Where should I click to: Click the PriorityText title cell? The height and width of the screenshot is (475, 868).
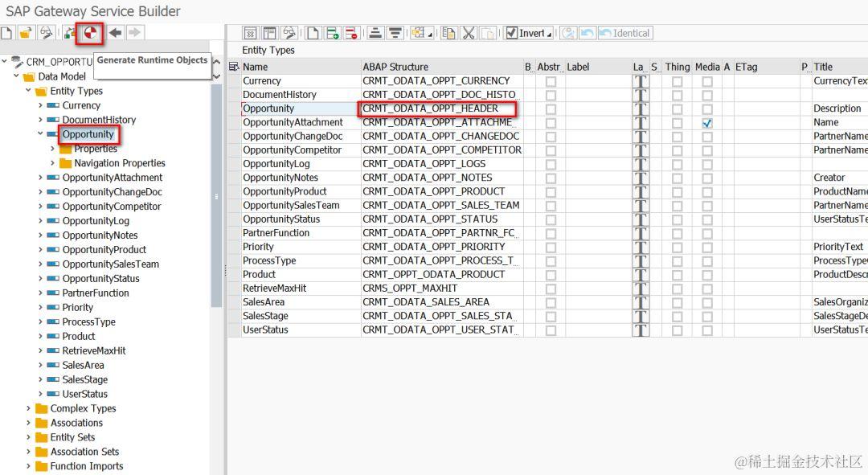coord(839,247)
